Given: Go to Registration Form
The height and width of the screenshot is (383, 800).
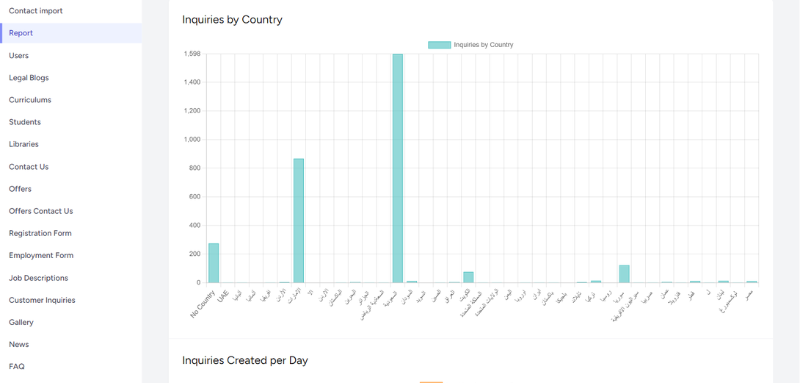Looking at the screenshot, I should [40, 233].
